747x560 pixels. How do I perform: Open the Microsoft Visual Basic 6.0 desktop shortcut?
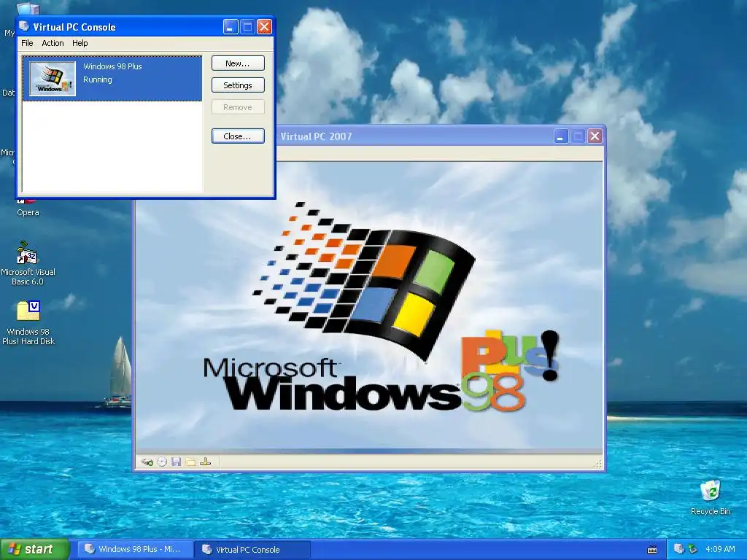[28, 263]
